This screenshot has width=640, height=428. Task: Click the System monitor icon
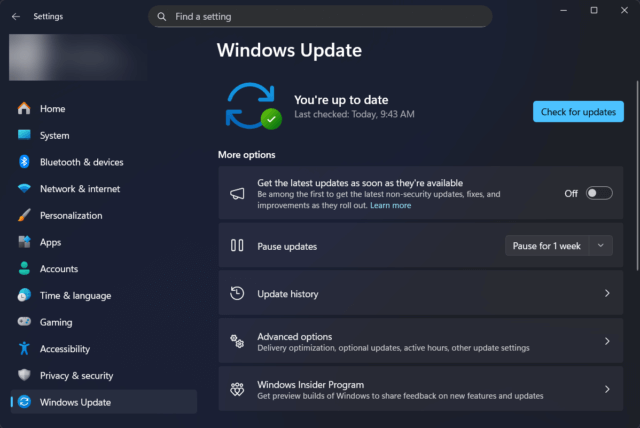coord(24,135)
